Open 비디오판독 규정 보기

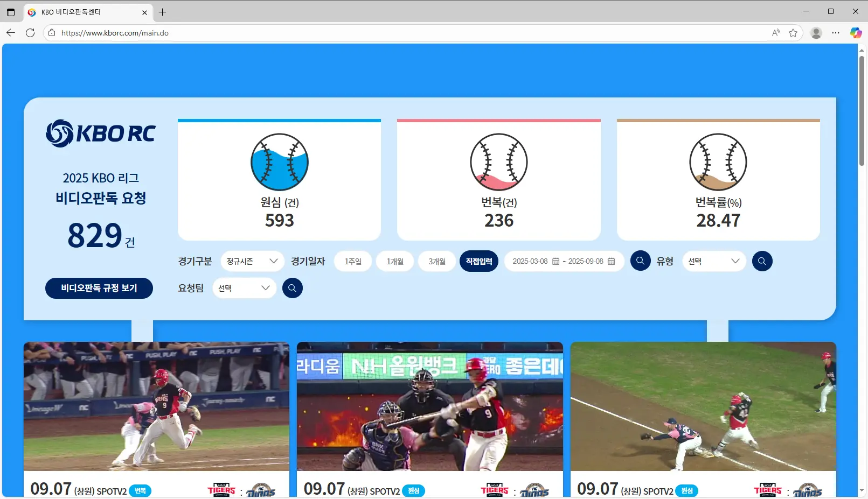coord(99,288)
